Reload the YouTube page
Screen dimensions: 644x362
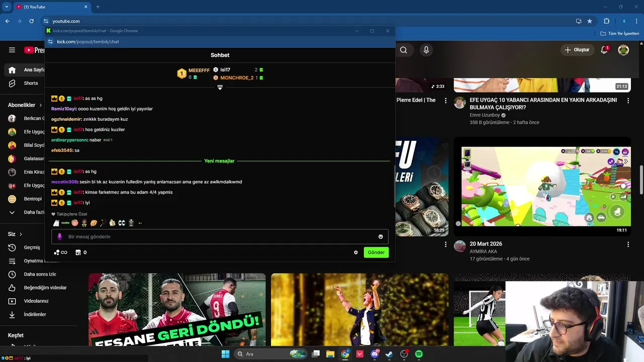coord(31,21)
